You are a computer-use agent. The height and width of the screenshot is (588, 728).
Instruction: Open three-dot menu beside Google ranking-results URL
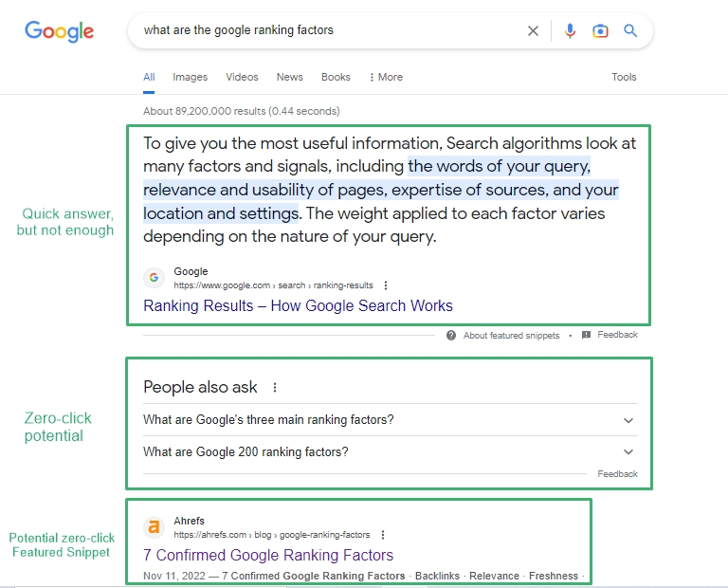tap(386, 285)
